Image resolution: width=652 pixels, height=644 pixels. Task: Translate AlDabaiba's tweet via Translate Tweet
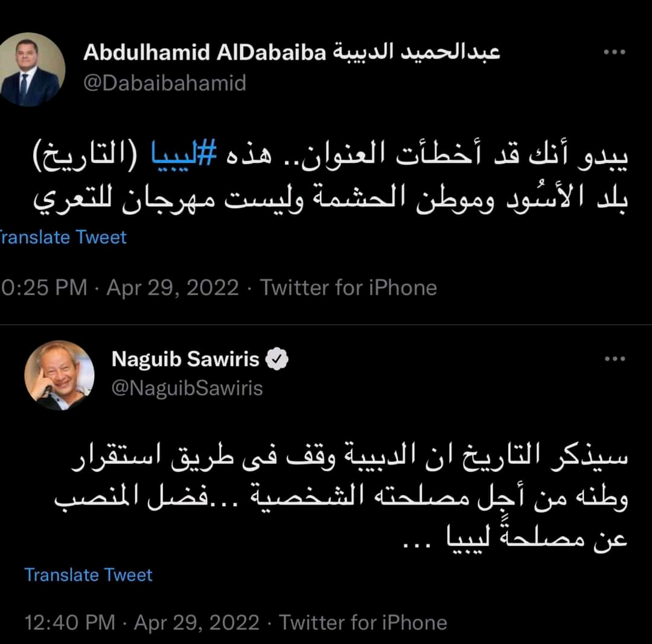point(63,237)
